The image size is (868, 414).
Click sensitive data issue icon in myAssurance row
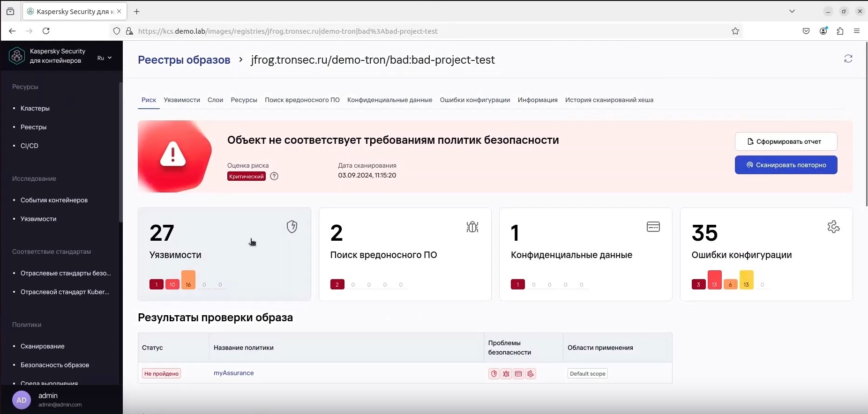click(x=518, y=374)
